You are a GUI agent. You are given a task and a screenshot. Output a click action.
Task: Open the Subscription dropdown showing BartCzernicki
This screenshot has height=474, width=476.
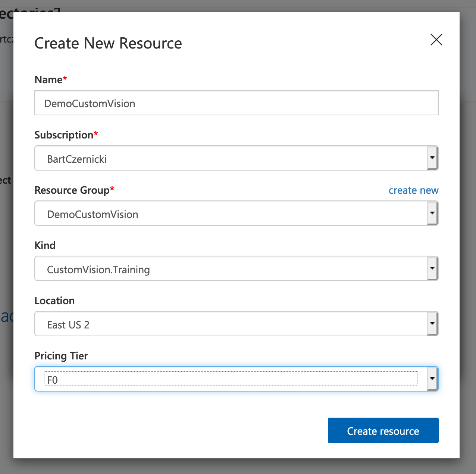click(x=231, y=158)
